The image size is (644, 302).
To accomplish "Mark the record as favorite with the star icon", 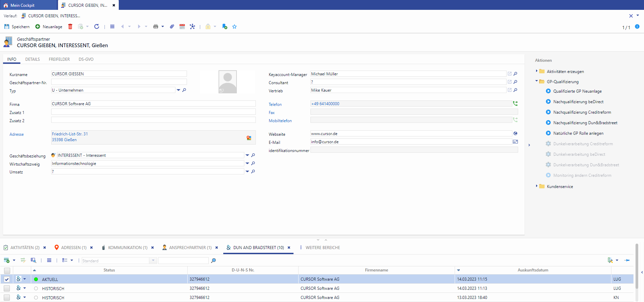I will point(234,26).
